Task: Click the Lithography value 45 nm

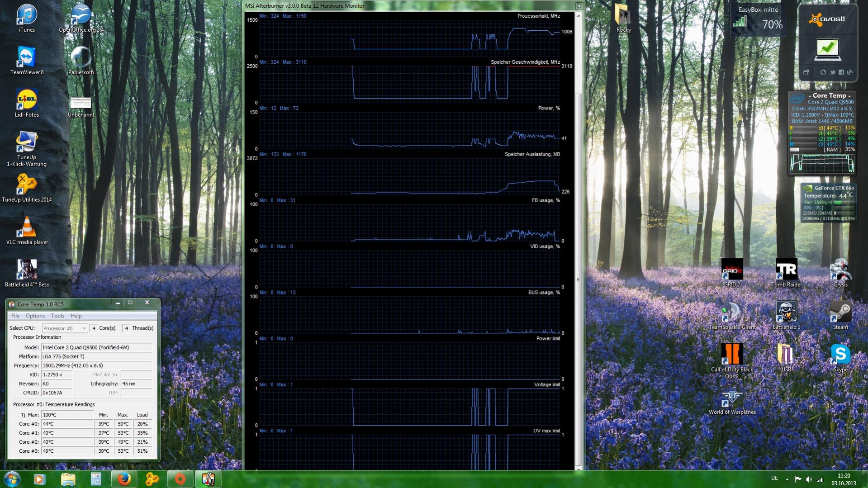Action: click(137, 384)
